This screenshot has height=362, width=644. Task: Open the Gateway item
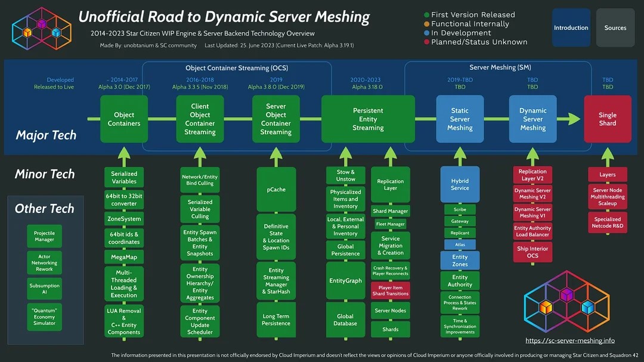click(460, 221)
